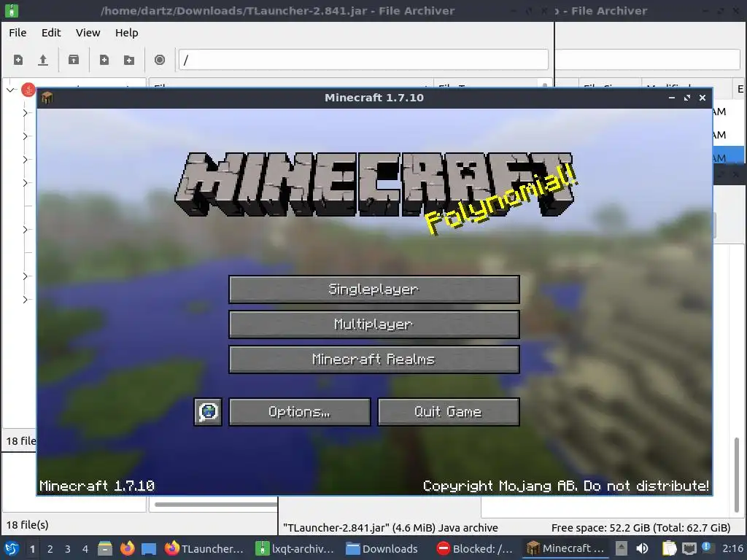Switch to the Downloads folder task

[x=382, y=548]
